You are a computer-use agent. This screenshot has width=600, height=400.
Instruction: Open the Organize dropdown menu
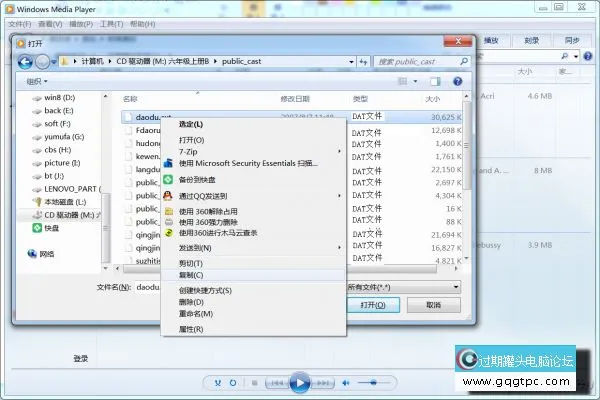(37, 81)
